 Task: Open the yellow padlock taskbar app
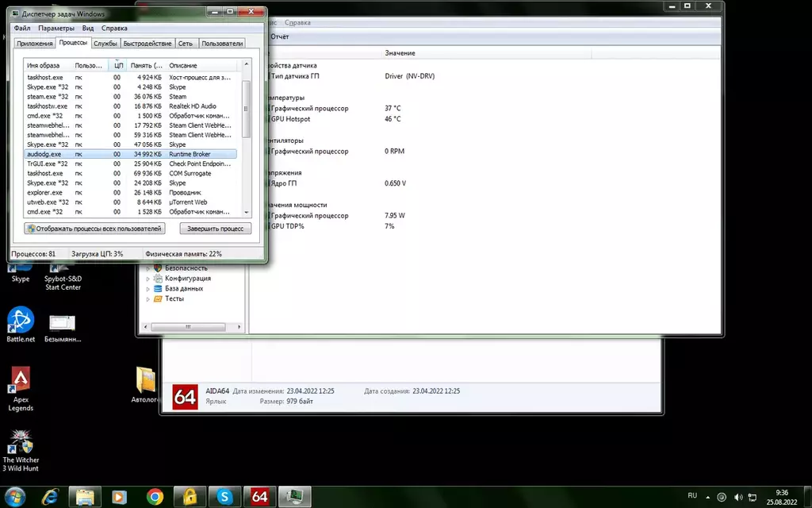click(x=190, y=497)
